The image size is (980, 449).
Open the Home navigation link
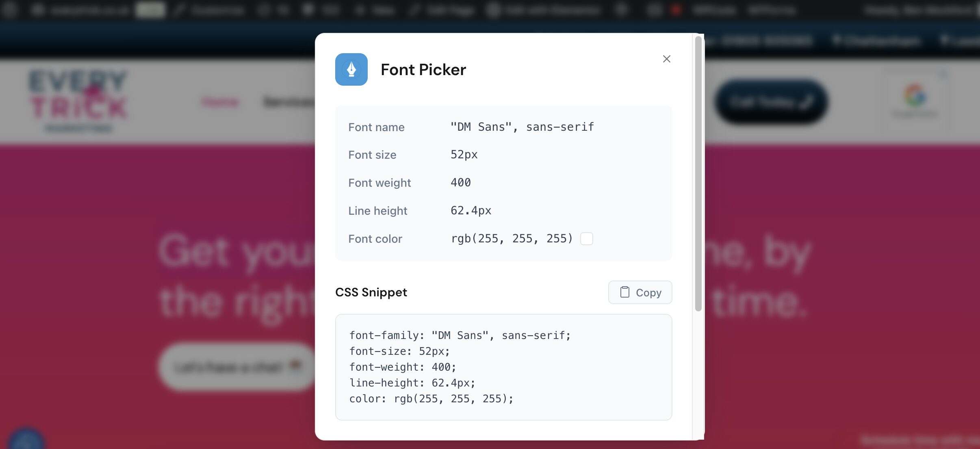[220, 102]
